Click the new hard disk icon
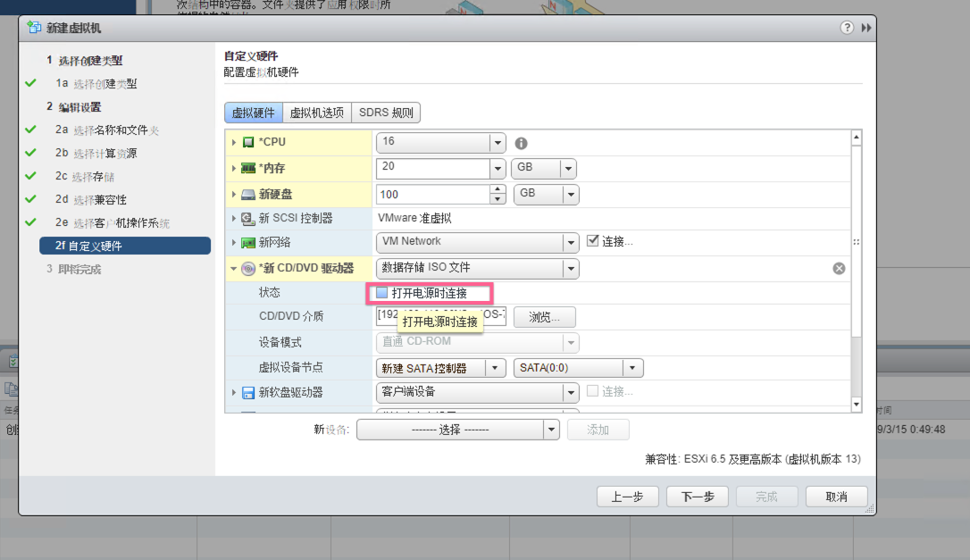 point(248,195)
